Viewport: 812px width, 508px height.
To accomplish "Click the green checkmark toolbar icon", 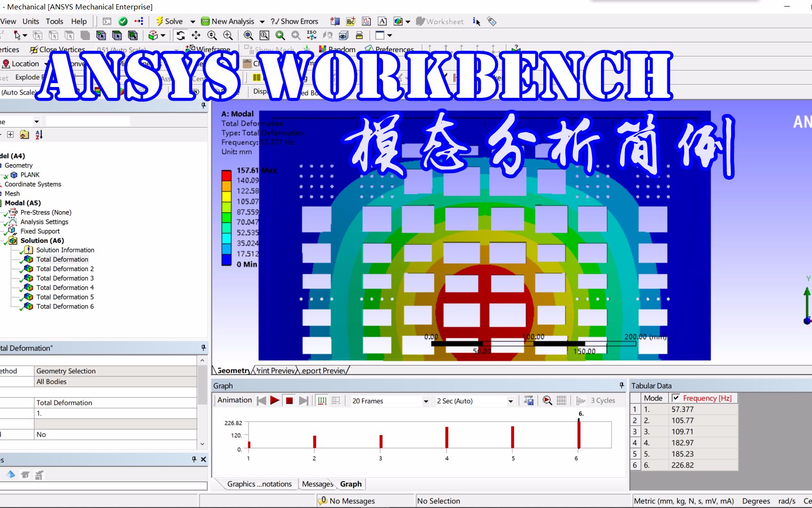I will (123, 21).
